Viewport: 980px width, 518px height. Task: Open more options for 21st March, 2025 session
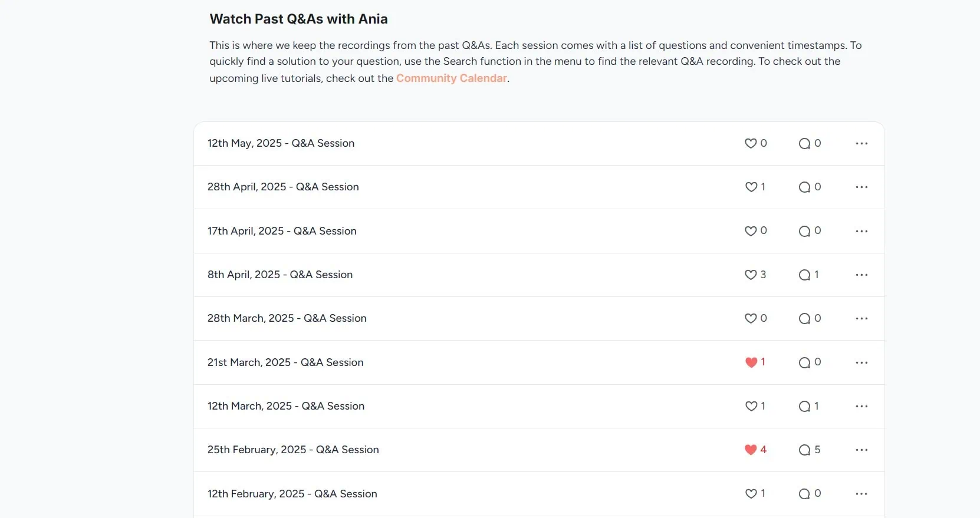point(861,362)
